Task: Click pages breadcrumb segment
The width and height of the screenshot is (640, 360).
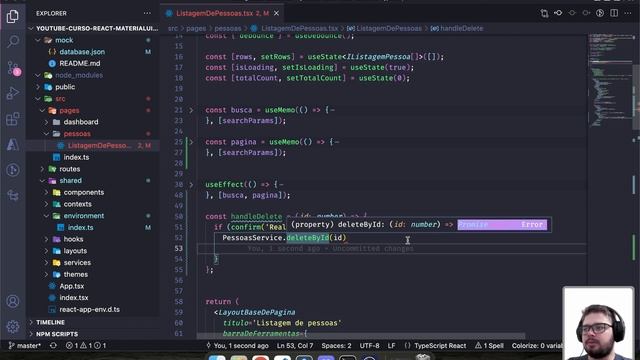Action: 196,29
